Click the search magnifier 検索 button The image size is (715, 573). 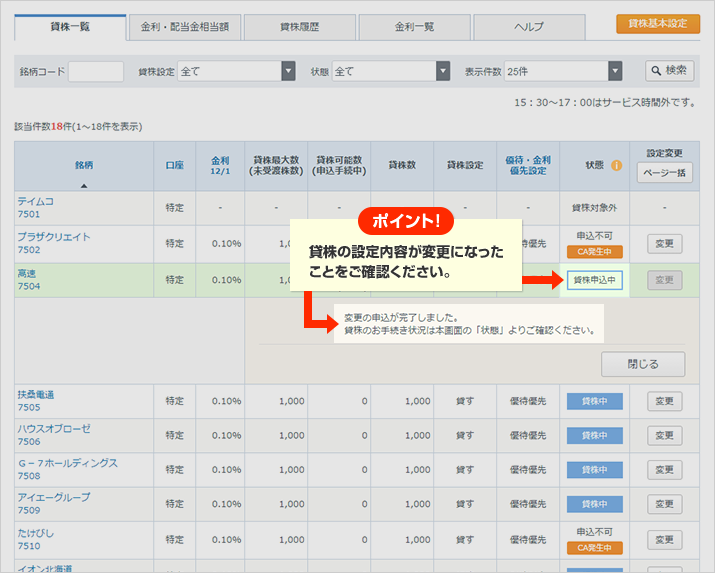click(x=669, y=71)
